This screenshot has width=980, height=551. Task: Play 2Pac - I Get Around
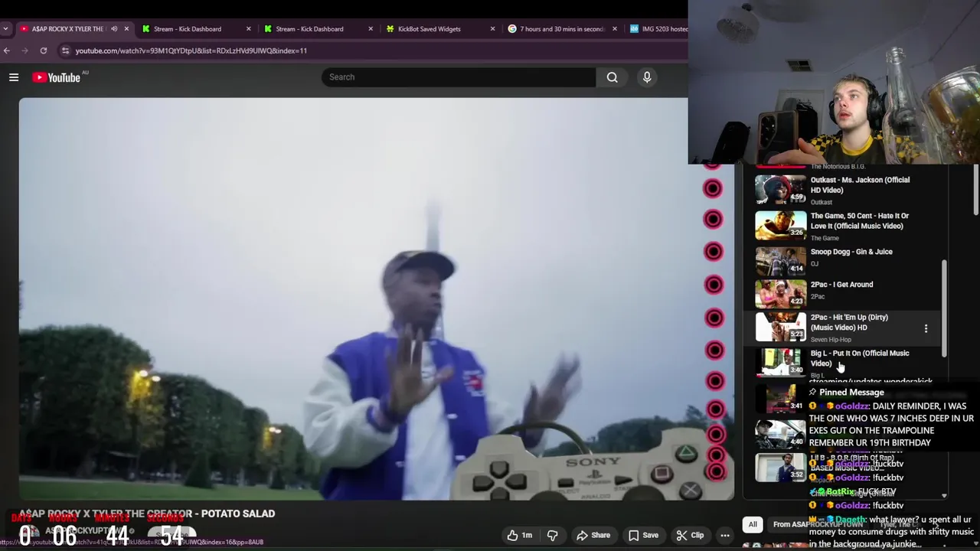[x=841, y=285]
